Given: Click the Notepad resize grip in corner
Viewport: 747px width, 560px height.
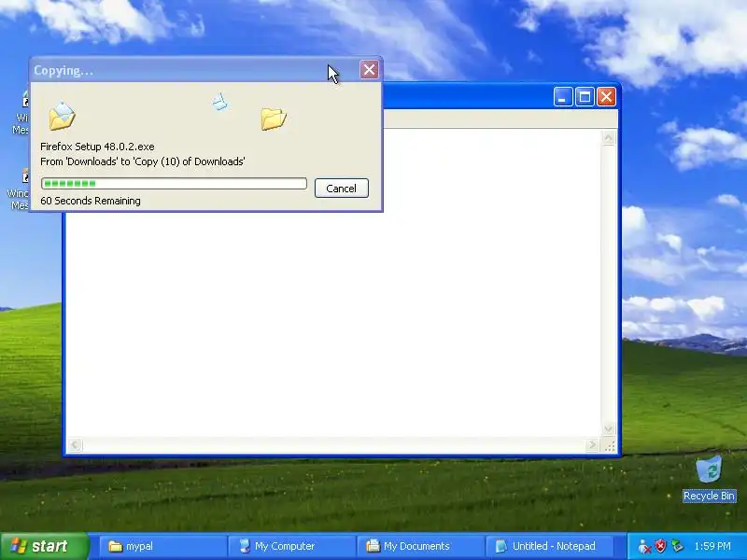Looking at the screenshot, I should coord(610,446).
